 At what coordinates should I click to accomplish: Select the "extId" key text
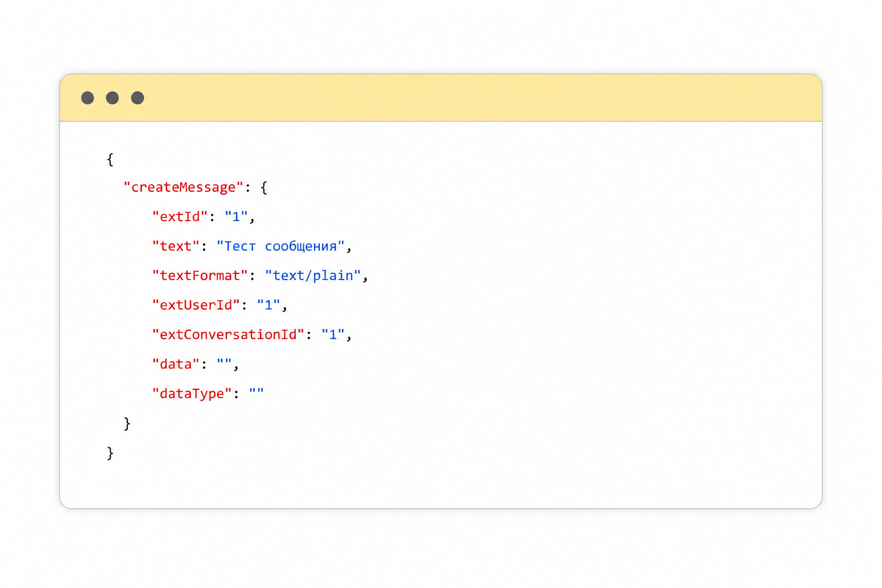[180, 216]
